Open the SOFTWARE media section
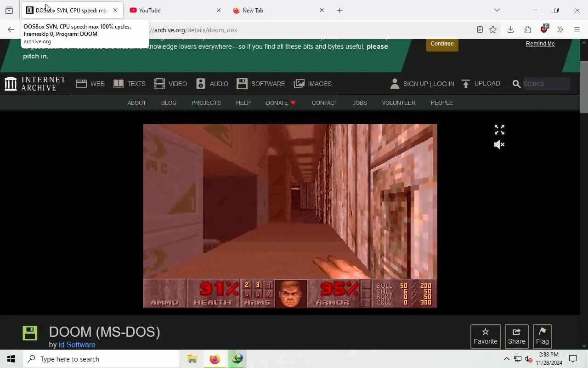 tap(260, 84)
